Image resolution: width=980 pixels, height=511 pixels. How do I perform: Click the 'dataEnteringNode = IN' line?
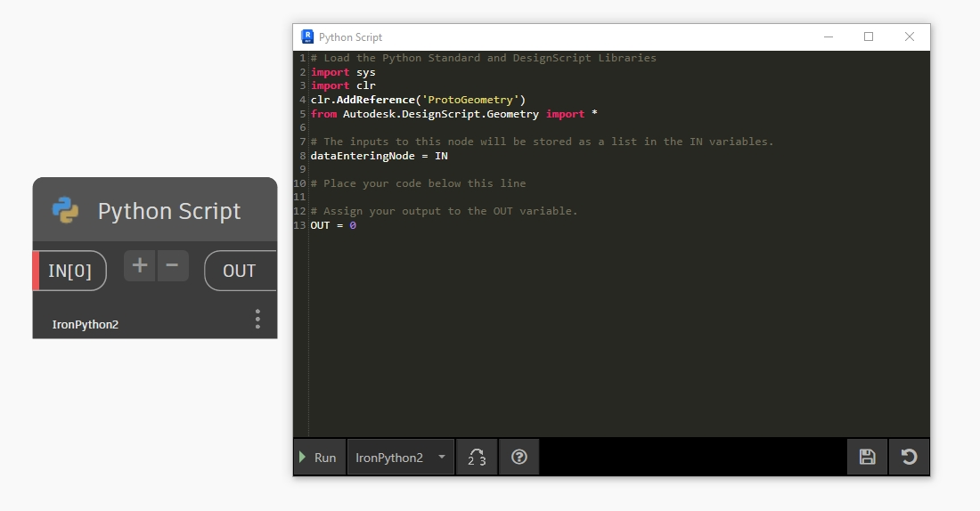coord(379,156)
